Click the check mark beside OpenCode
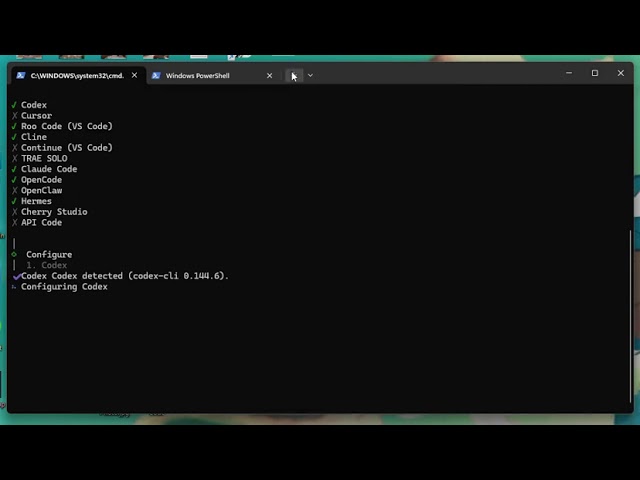Image resolution: width=640 pixels, height=480 pixels. click(x=14, y=180)
